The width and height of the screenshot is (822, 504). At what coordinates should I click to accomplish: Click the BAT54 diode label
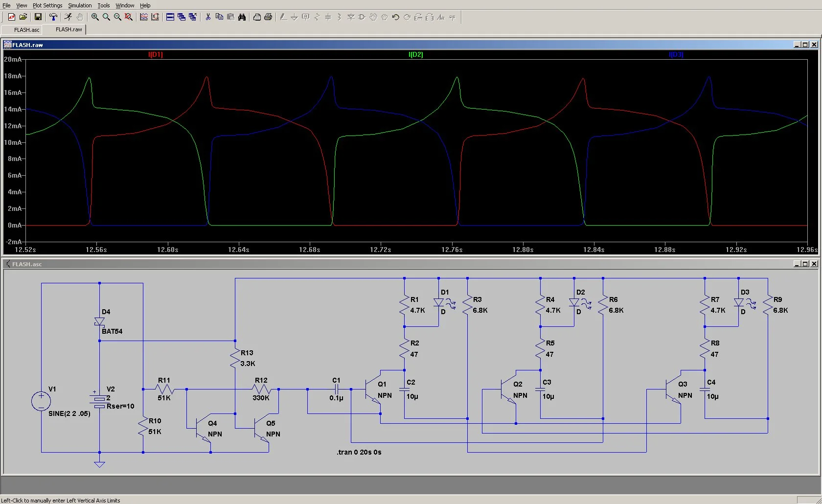click(112, 331)
